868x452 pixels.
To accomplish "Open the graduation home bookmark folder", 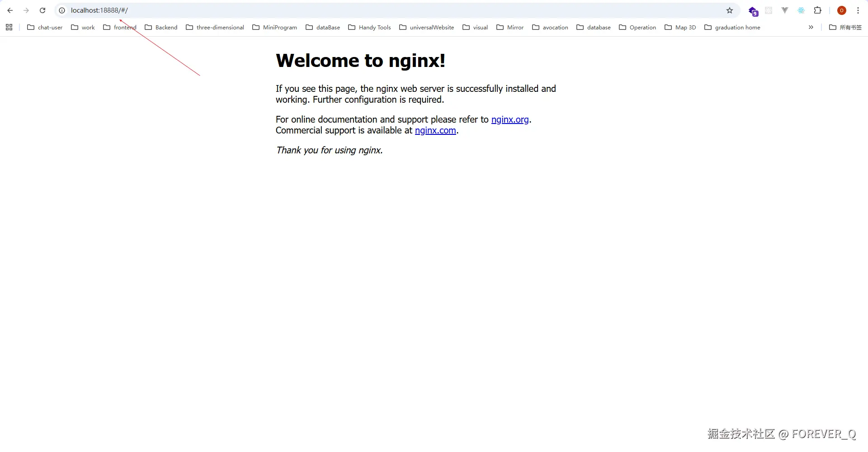I will (x=732, y=27).
